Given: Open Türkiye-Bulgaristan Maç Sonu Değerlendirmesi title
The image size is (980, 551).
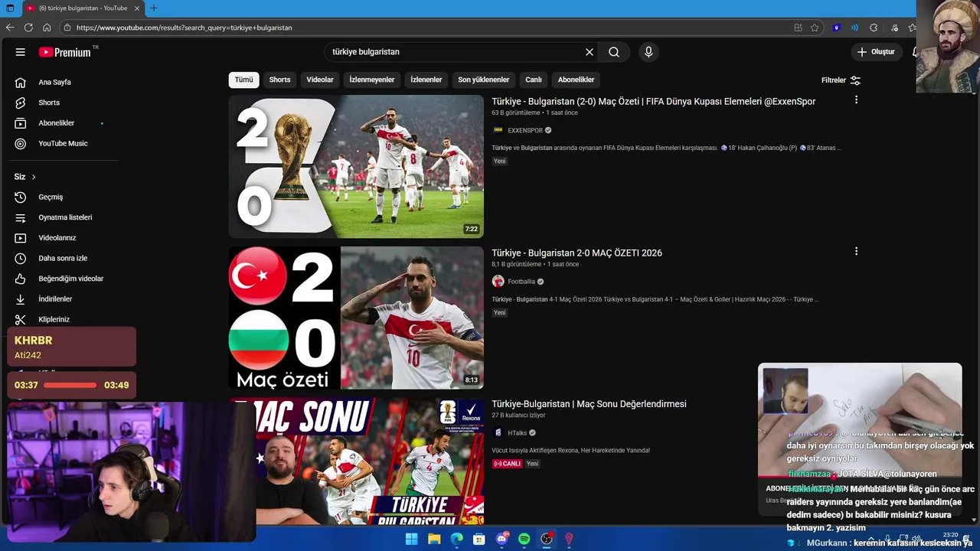Looking at the screenshot, I should [x=589, y=404].
